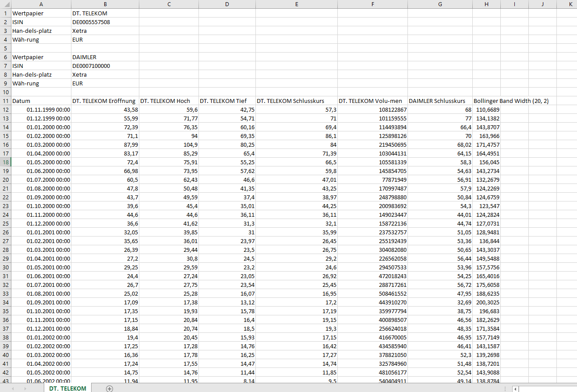The height and width of the screenshot is (392, 577).
Task: Select row 18 header
Action: tap(5, 162)
